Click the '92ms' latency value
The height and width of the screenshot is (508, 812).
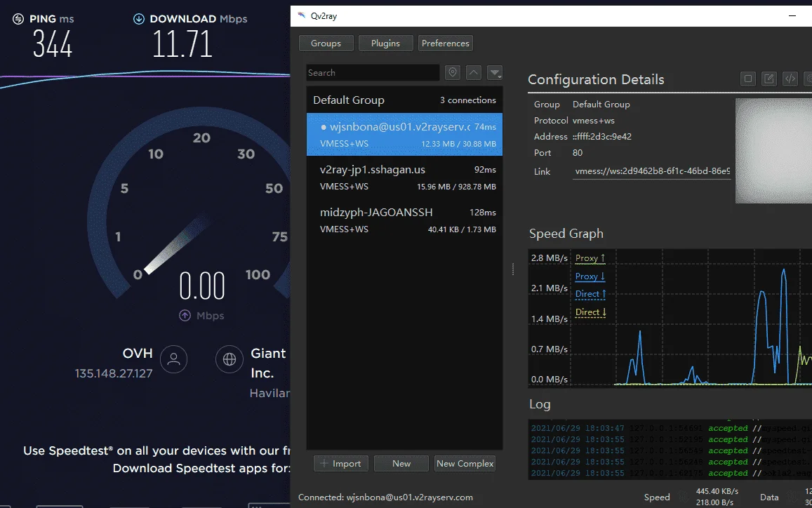(x=485, y=169)
